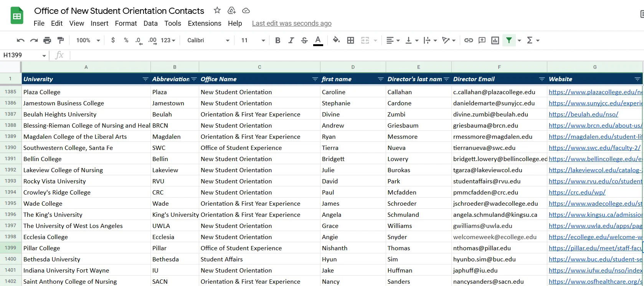This screenshot has width=644, height=286.
Task: Open the File menu
Action: pyautogui.click(x=39, y=23)
